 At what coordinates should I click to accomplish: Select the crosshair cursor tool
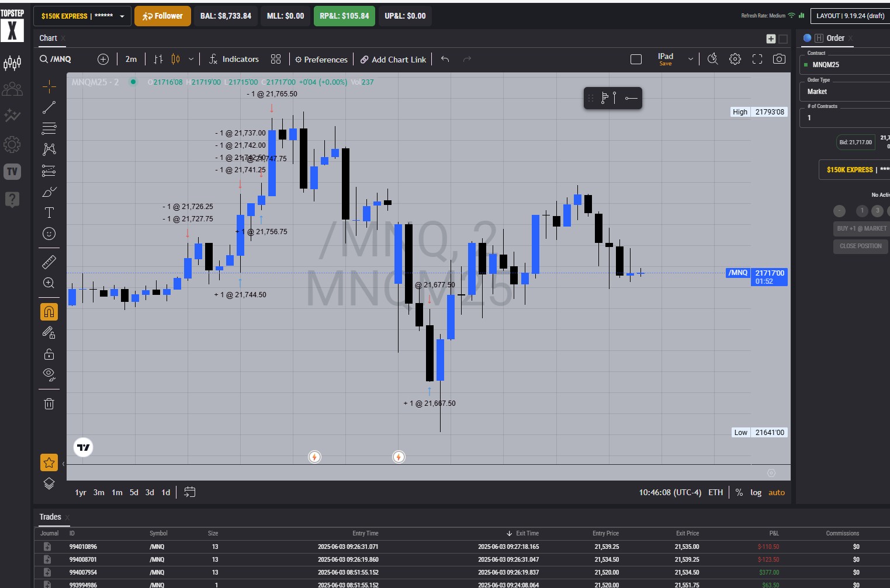(x=49, y=87)
